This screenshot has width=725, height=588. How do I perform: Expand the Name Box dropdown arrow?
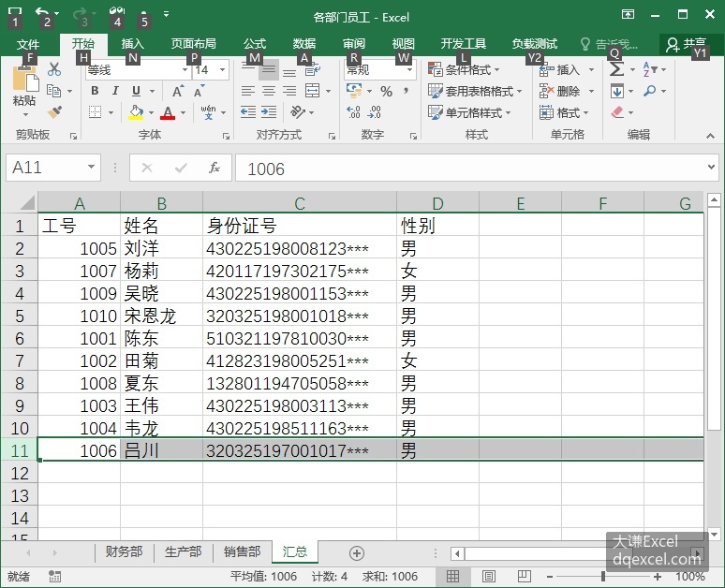[x=91, y=167]
